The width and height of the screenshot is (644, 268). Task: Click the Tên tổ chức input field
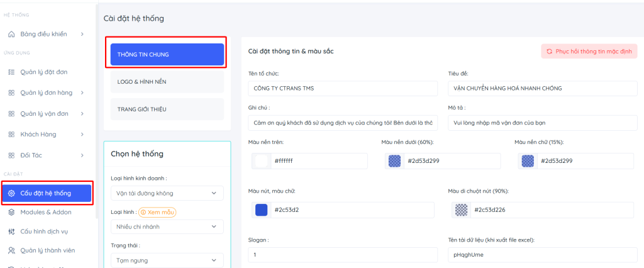point(343,88)
